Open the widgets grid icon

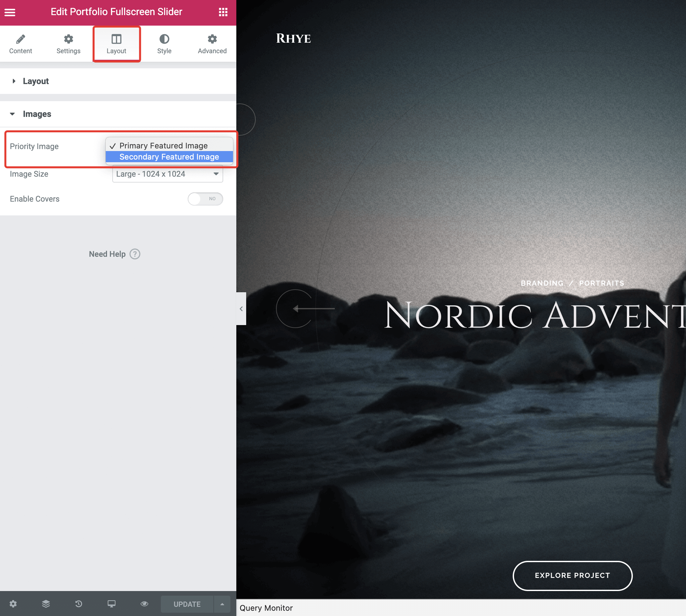click(223, 12)
